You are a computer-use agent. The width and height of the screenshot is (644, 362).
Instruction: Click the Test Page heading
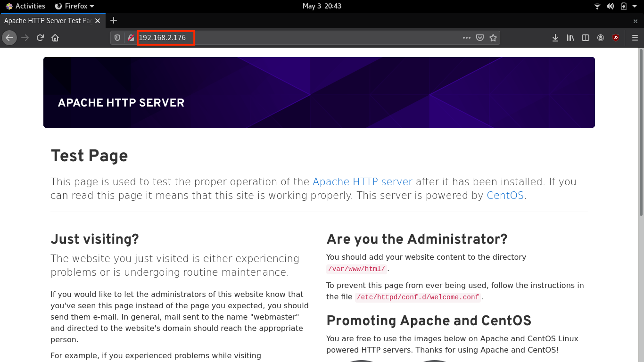[89, 156]
